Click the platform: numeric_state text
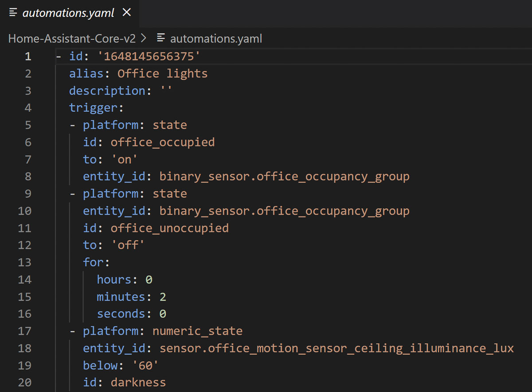 [x=197, y=331]
